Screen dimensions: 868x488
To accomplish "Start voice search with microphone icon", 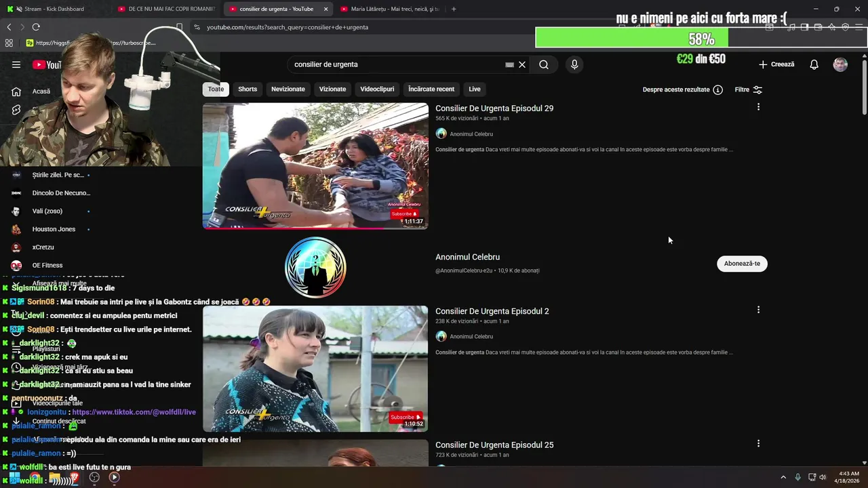I will 574,64.
